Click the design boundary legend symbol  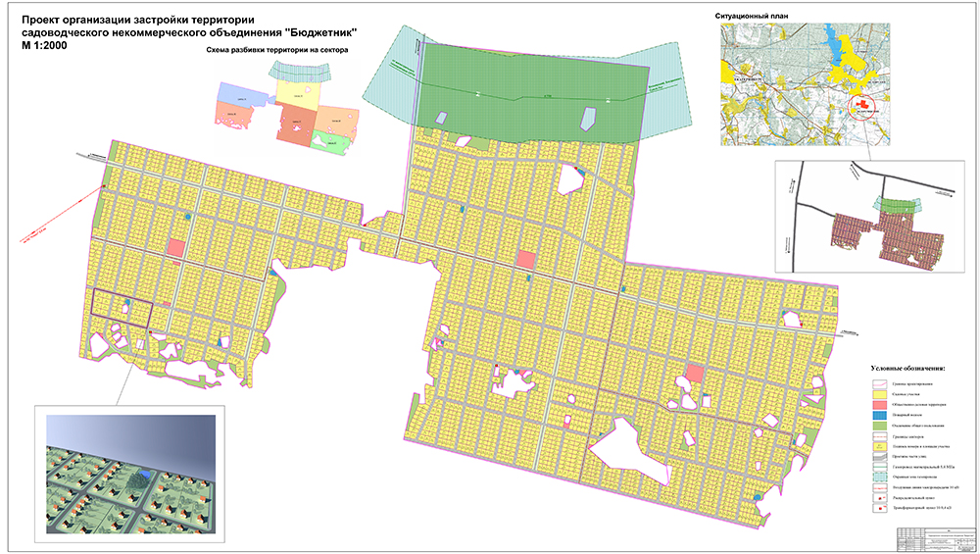tap(881, 383)
